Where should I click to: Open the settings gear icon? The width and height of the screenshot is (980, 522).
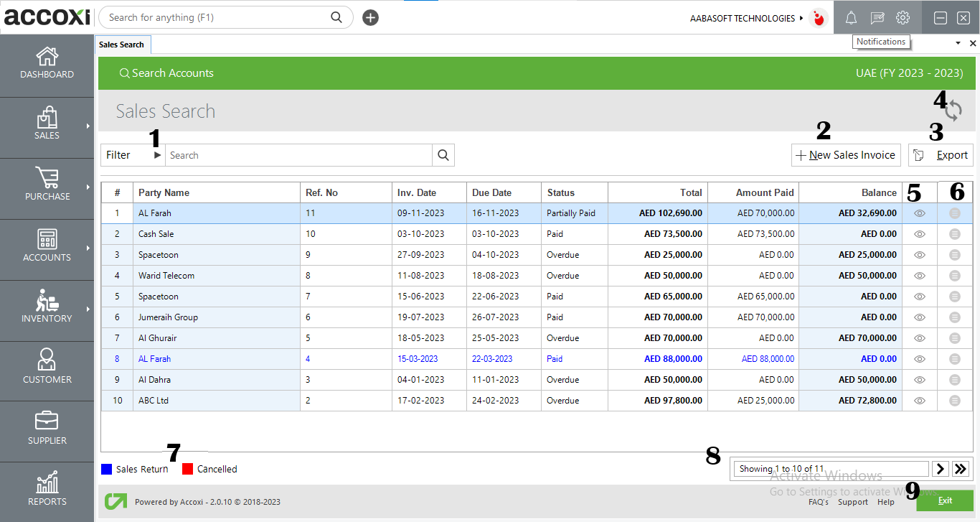[903, 17]
